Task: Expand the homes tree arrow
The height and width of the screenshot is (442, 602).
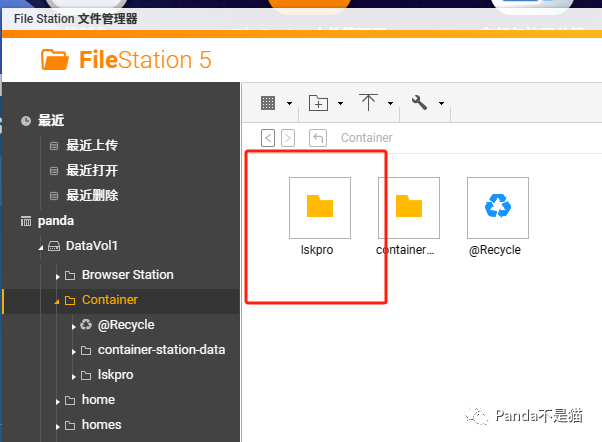Action: click(x=57, y=427)
